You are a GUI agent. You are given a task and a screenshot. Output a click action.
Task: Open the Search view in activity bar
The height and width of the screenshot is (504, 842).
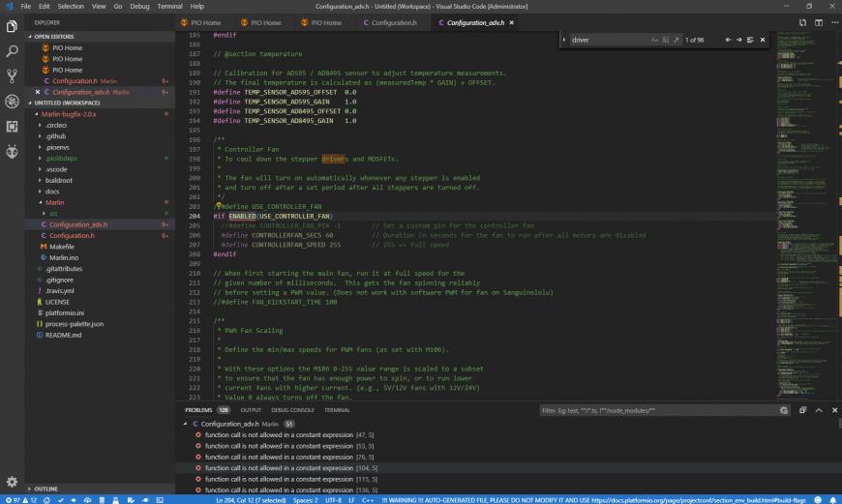point(12,51)
